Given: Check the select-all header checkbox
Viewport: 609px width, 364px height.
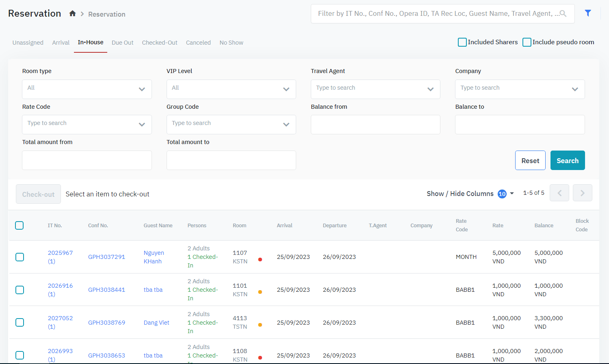Looking at the screenshot, I should (20, 225).
